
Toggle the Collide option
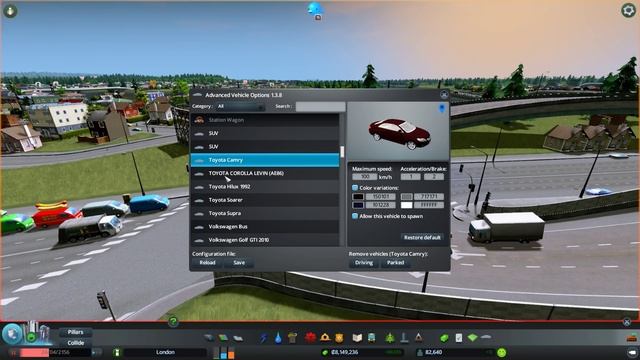click(x=76, y=343)
